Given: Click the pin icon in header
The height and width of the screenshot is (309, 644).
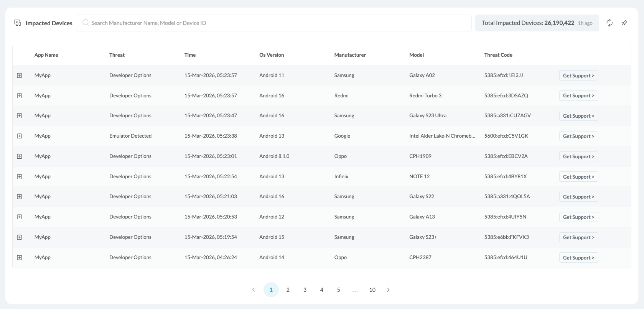Looking at the screenshot, I should [x=624, y=23].
